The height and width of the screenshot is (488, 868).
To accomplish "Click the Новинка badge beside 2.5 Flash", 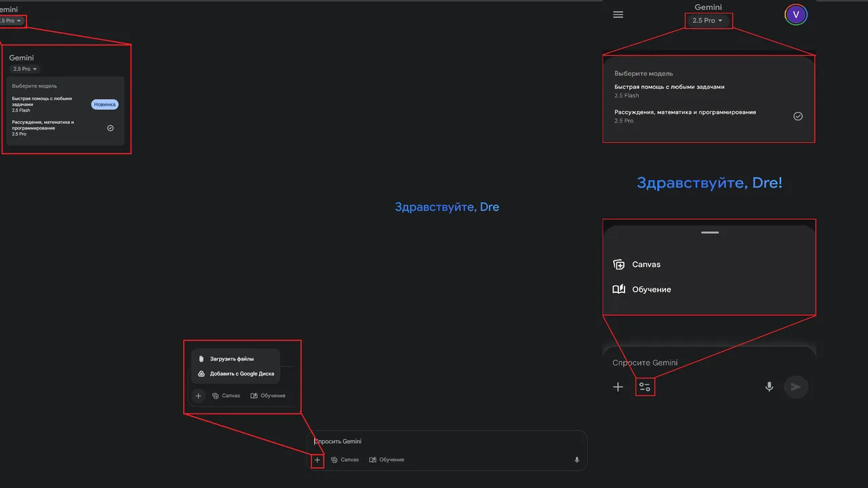I will pos(105,104).
